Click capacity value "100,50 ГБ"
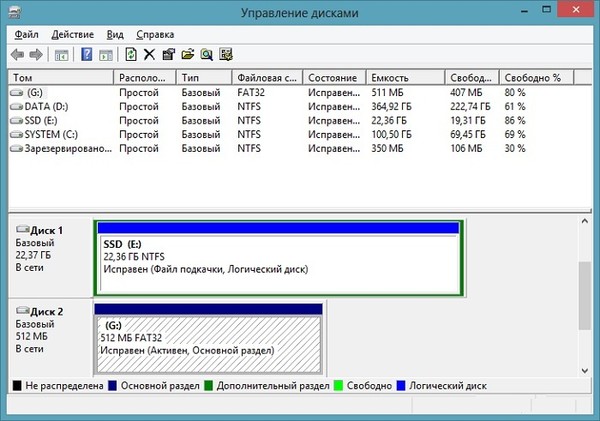The width and height of the screenshot is (600, 421). [391, 134]
